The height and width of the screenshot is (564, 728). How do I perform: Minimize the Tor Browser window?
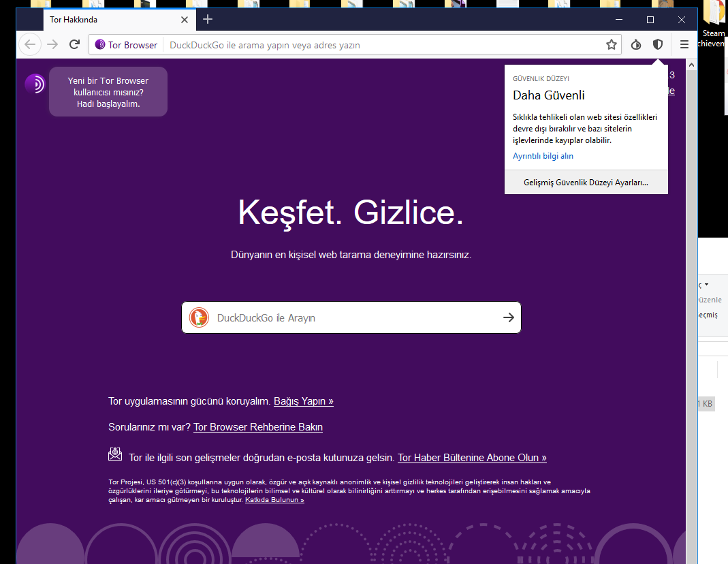click(x=619, y=20)
